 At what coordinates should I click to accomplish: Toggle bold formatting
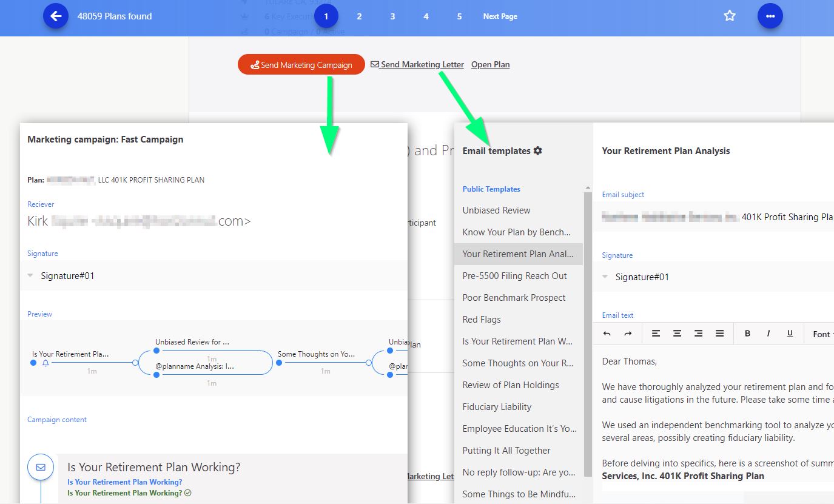[x=747, y=334]
